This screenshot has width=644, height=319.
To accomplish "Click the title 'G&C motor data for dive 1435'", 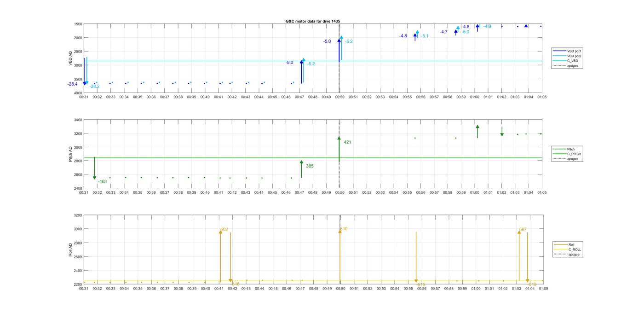I will pyautogui.click(x=313, y=21).
